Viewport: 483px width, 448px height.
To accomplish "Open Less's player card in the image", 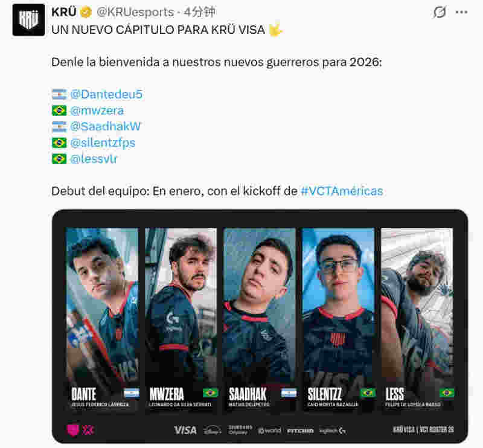I will coord(417,319).
